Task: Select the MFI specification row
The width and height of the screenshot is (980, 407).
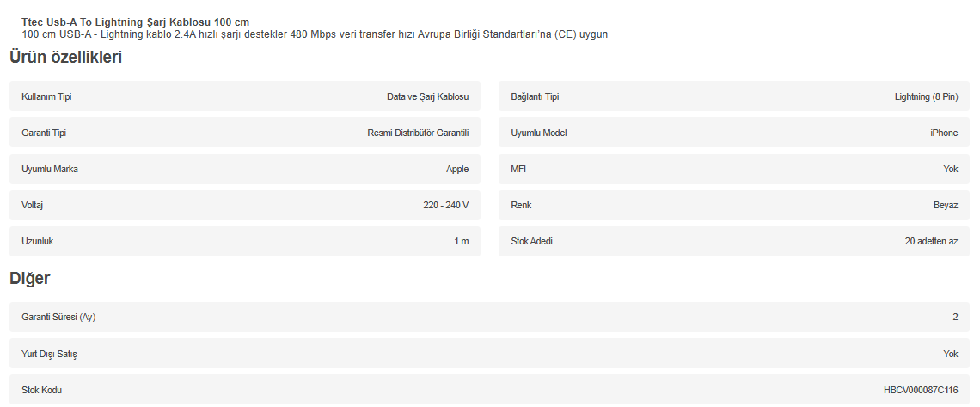Action: click(x=733, y=169)
